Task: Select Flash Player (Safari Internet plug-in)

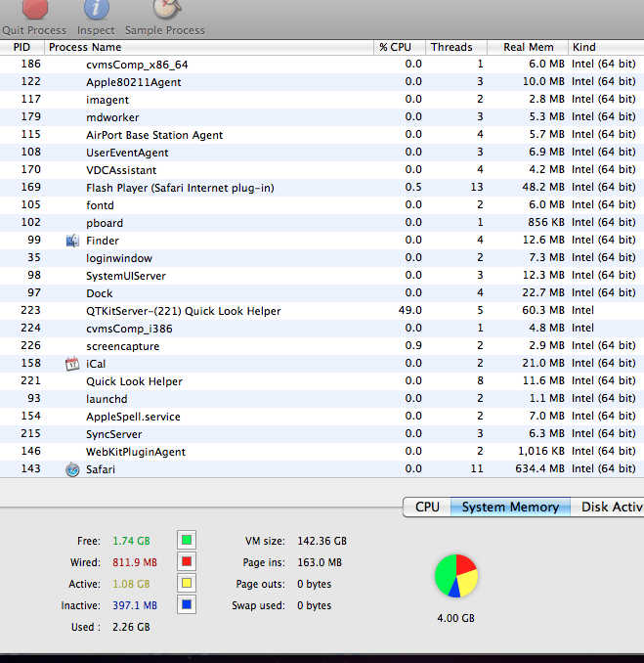Action: (x=322, y=188)
